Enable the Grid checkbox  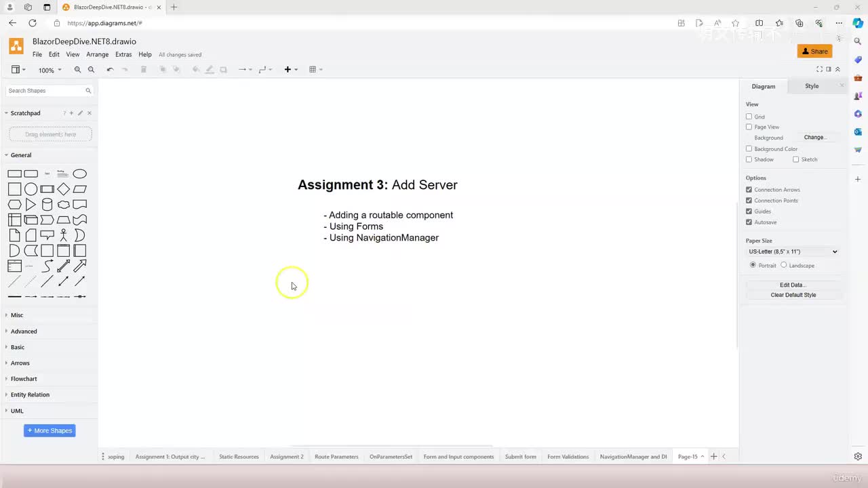point(749,117)
